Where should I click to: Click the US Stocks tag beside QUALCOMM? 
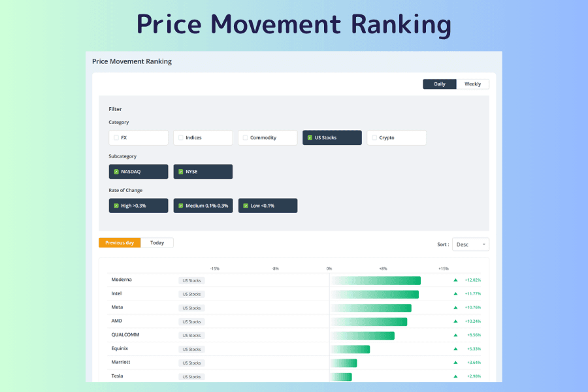click(191, 335)
